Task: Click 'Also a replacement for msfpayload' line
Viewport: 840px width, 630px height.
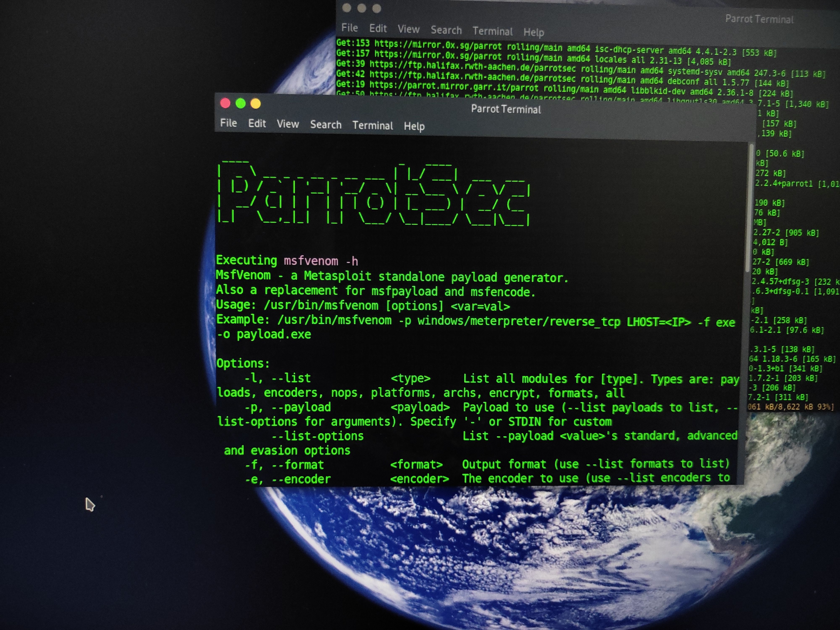Action: [x=375, y=291]
